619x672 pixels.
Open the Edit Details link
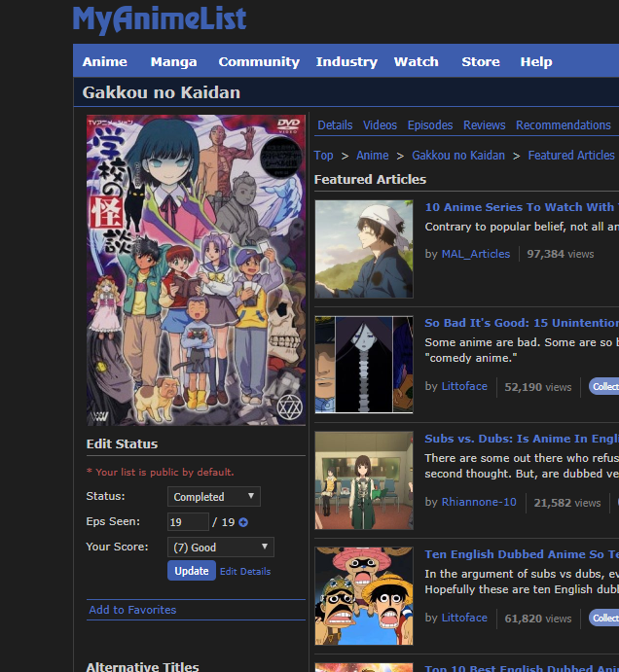coord(245,572)
